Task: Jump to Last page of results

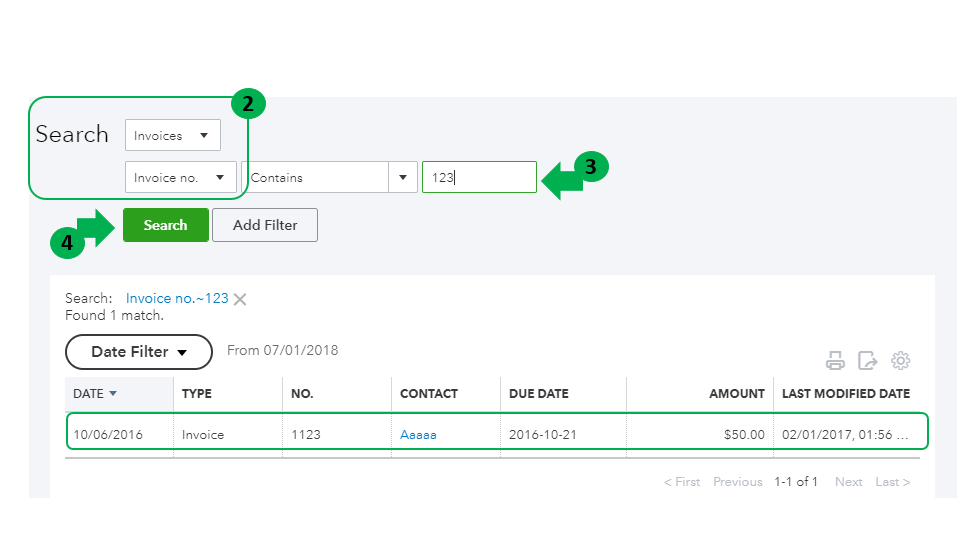Action: click(892, 482)
